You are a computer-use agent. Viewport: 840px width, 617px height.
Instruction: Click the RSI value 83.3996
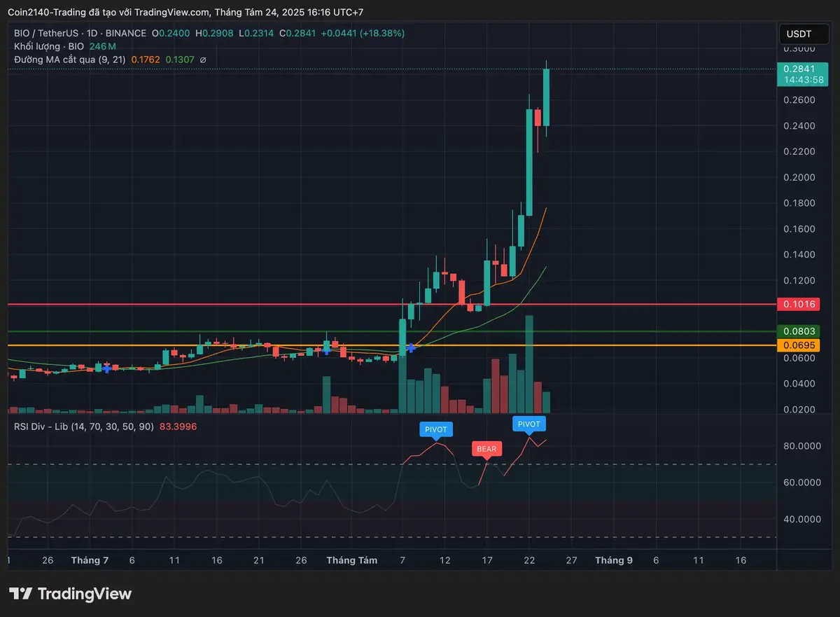point(178,426)
